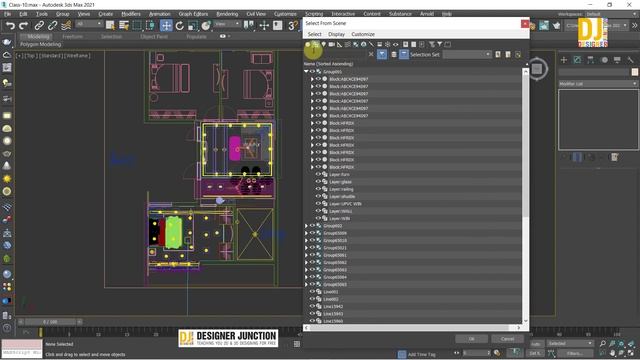Clear the search field with X icon

click(x=371, y=54)
